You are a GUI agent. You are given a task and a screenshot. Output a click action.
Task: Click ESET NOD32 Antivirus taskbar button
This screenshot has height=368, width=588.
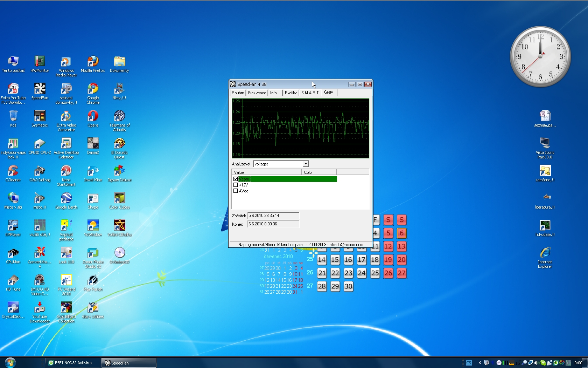tap(73, 363)
